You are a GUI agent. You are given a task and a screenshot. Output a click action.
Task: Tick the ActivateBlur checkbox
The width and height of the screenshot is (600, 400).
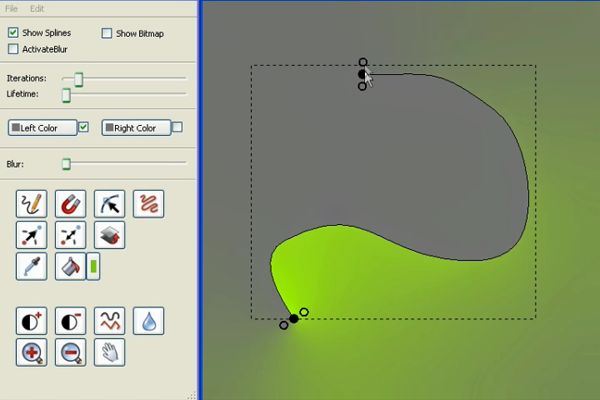point(13,49)
